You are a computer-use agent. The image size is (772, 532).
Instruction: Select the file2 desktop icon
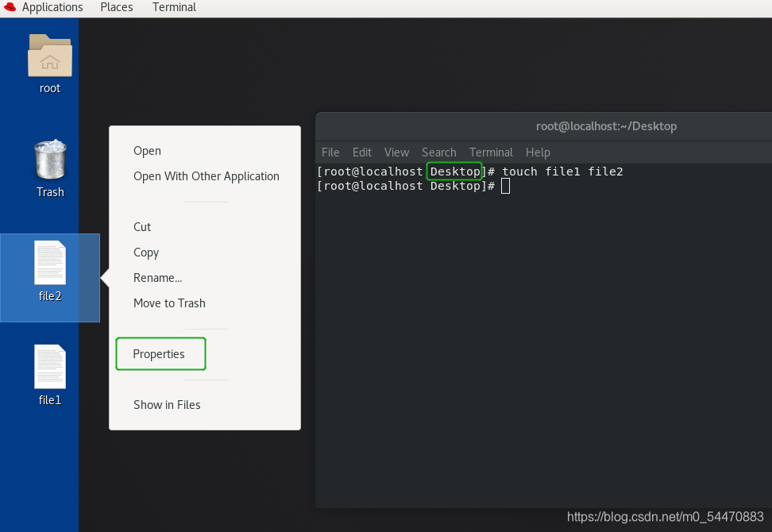[x=50, y=262]
